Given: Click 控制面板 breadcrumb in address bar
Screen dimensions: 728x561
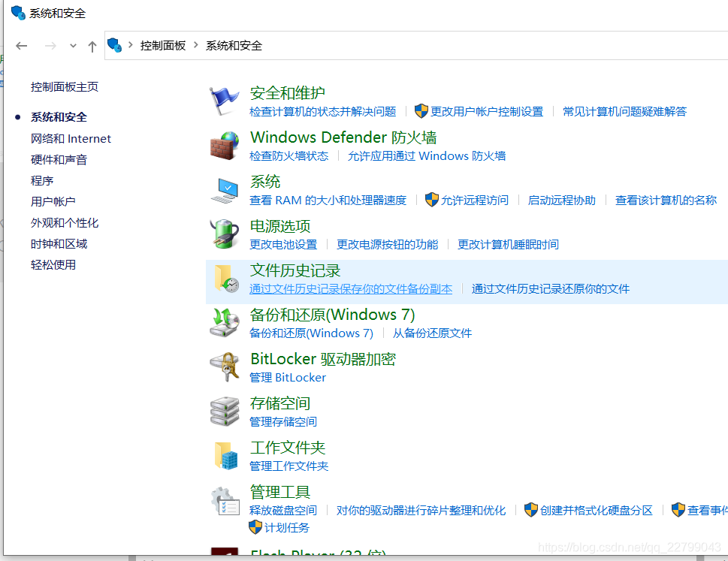Looking at the screenshot, I should [x=163, y=46].
